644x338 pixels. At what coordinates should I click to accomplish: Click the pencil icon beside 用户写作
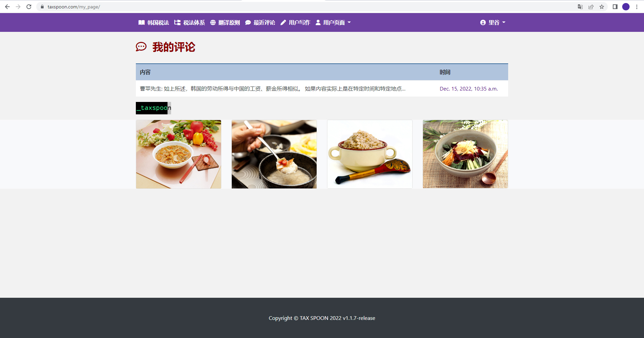[283, 22]
